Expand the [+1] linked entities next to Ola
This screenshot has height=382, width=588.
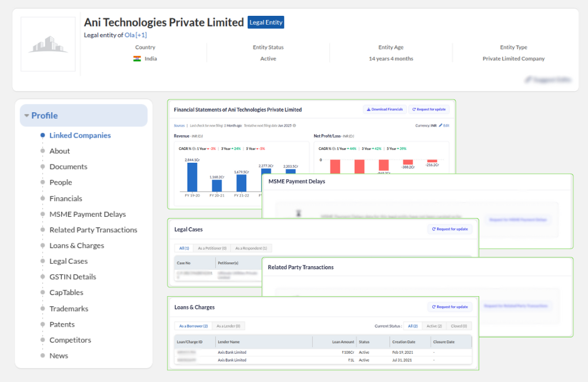pyautogui.click(x=141, y=35)
